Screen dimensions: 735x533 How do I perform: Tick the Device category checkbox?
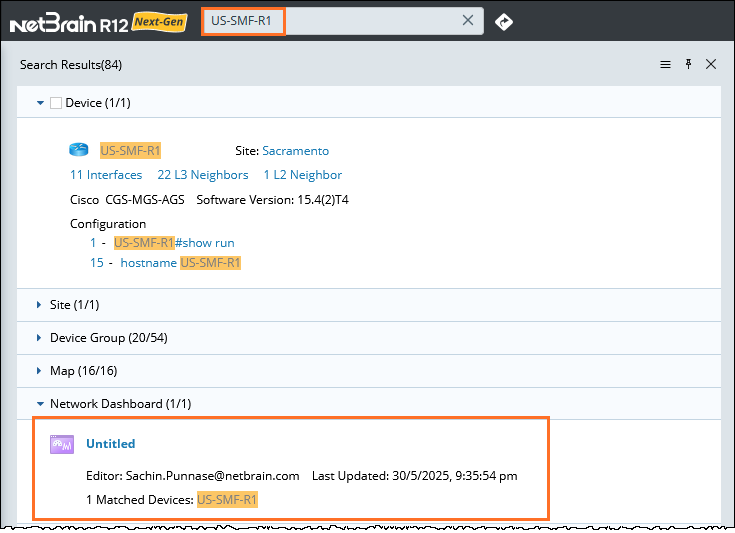56,103
